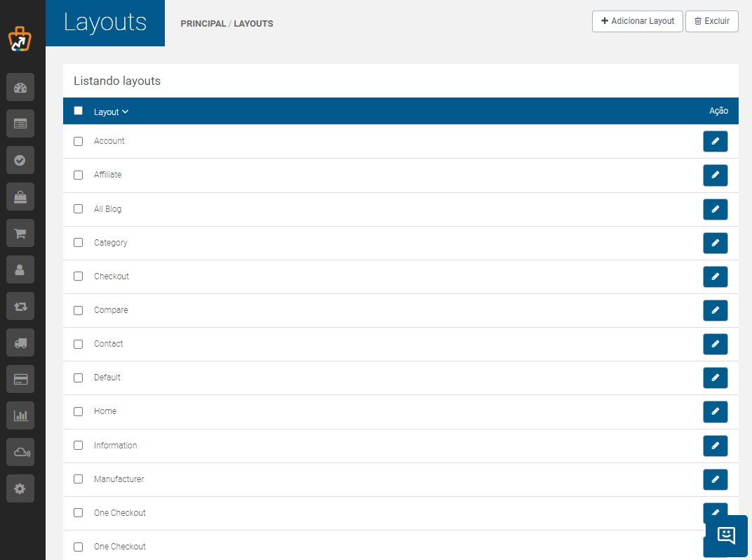752x560 pixels.
Task: Edit the Contact layout pencil icon
Action: pos(715,344)
